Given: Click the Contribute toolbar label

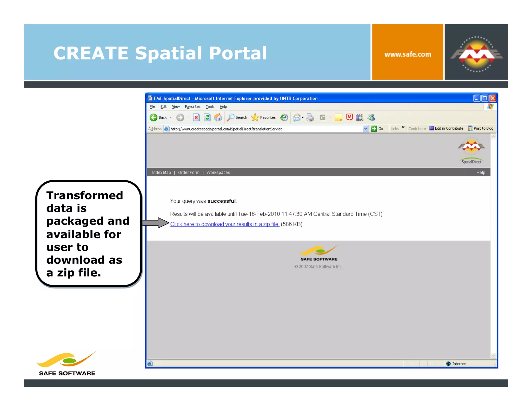Looking at the screenshot, I should 417,129.
